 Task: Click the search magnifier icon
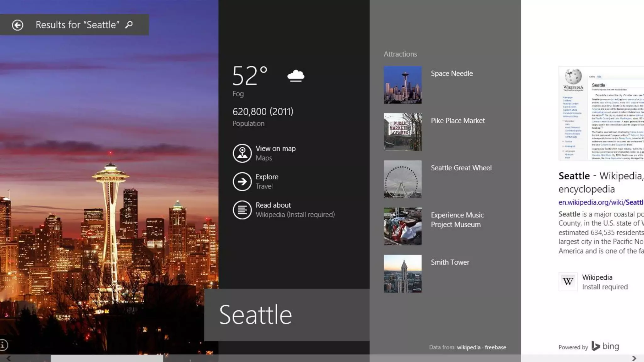tap(129, 25)
